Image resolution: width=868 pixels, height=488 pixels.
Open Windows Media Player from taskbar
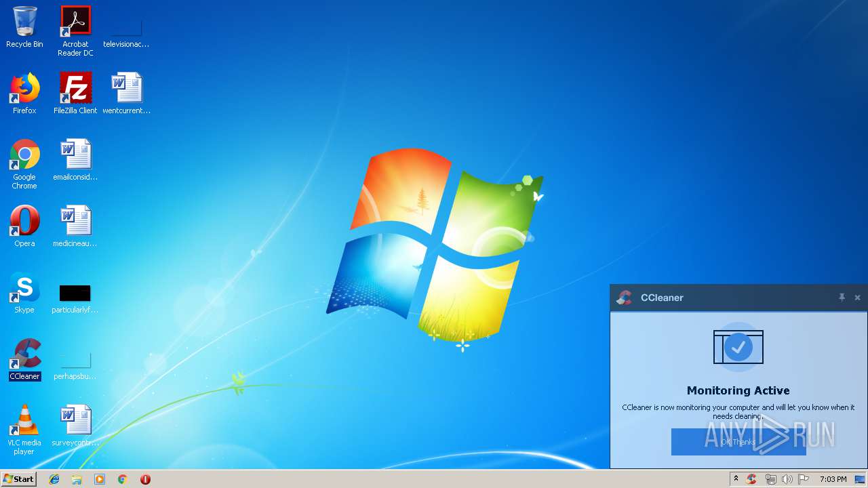(100, 479)
